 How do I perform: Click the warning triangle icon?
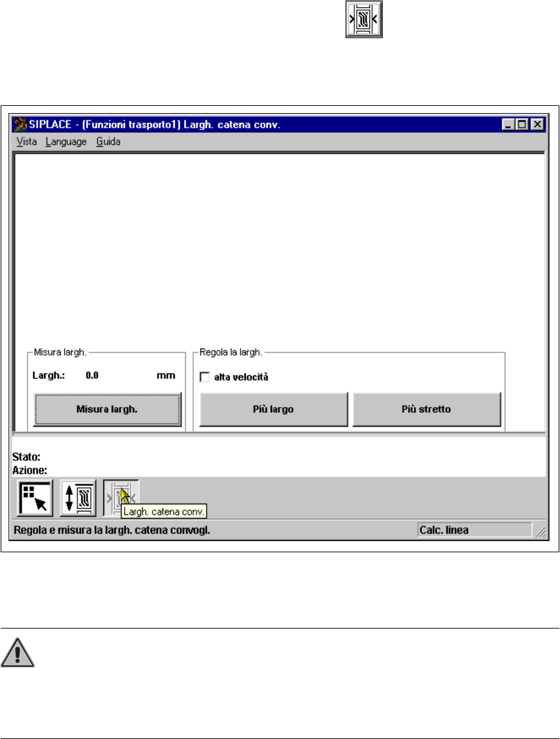[x=18, y=653]
